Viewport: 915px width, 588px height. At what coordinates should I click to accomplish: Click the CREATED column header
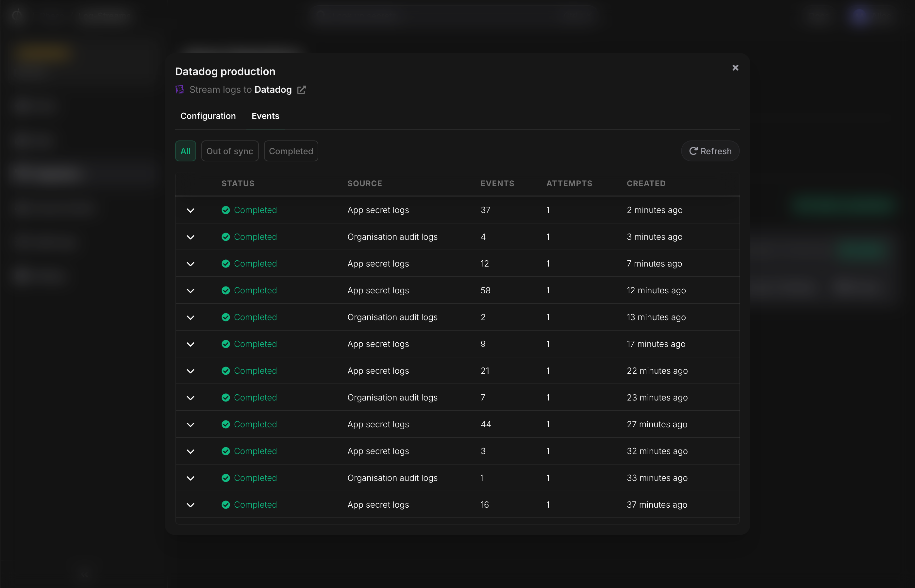coord(646,183)
